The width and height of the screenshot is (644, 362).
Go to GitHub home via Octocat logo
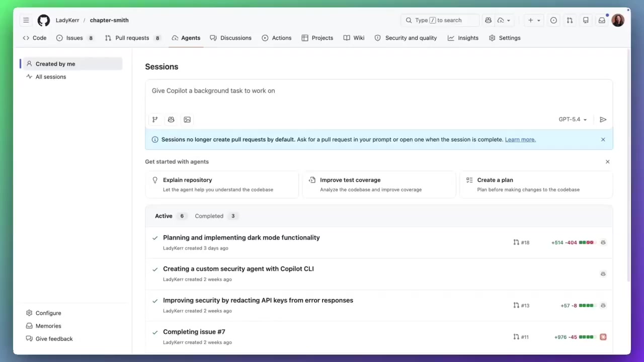[x=44, y=20]
